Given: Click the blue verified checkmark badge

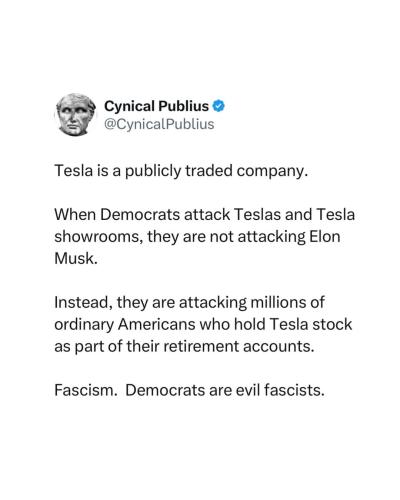Looking at the screenshot, I should pos(219,106).
